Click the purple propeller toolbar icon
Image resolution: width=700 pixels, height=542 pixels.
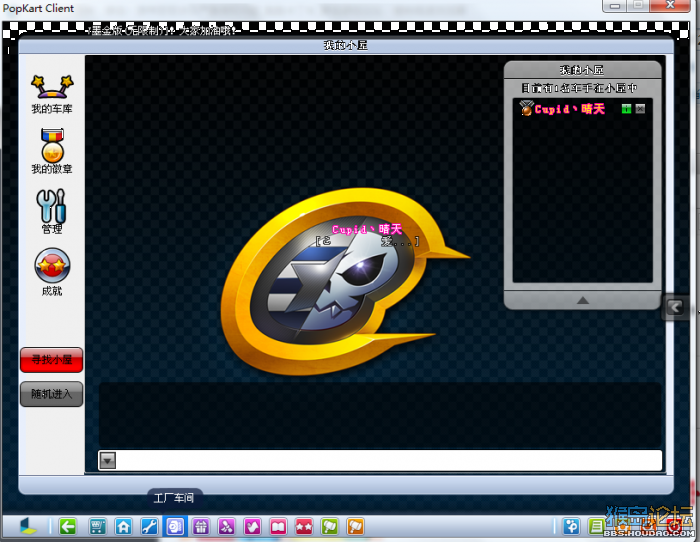[226, 527]
